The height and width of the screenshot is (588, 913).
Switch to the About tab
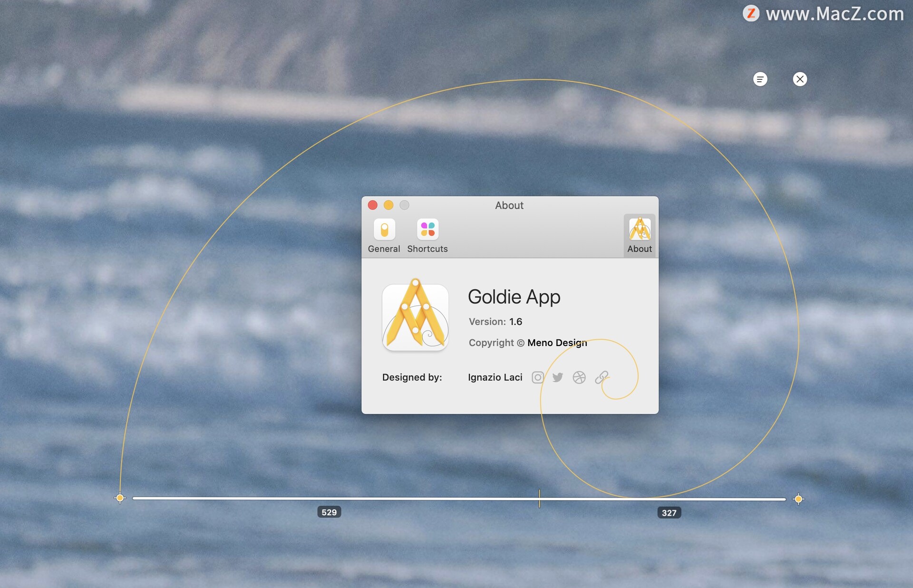pyautogui.click(x=638, y=234)
